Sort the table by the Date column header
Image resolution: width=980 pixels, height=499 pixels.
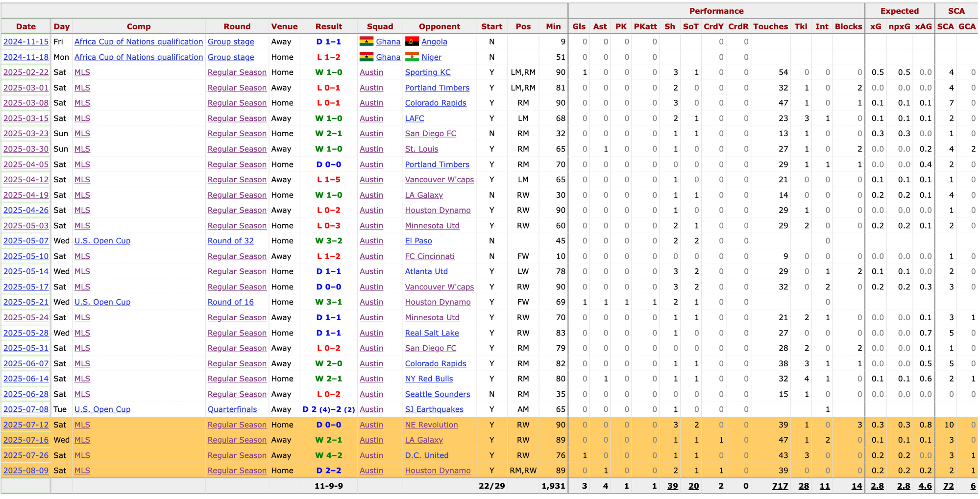pos(26,26)
